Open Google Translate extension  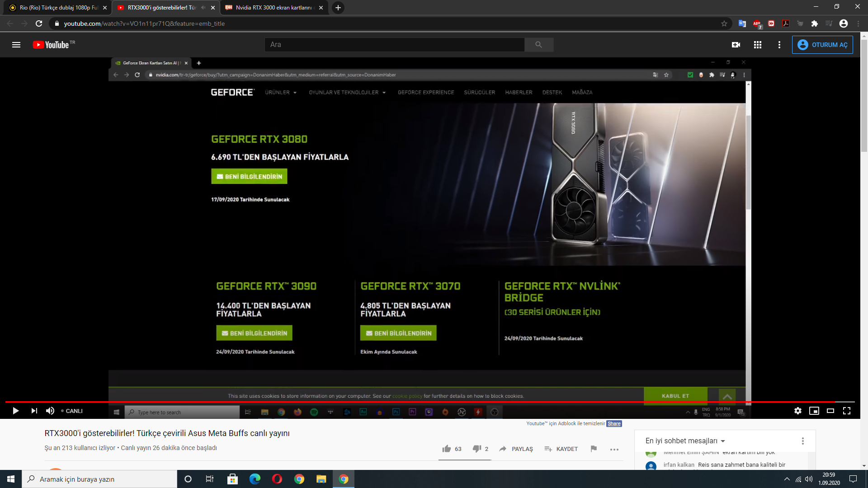coord(742,23)
